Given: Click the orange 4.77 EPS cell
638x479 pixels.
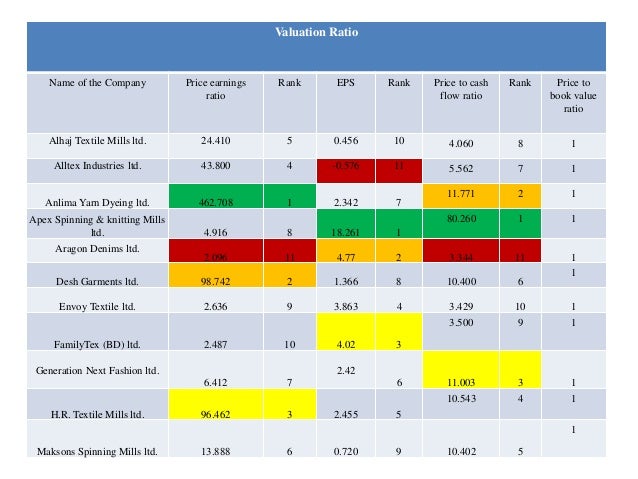Looking at the screenshot, I should [x=346, y=251].
